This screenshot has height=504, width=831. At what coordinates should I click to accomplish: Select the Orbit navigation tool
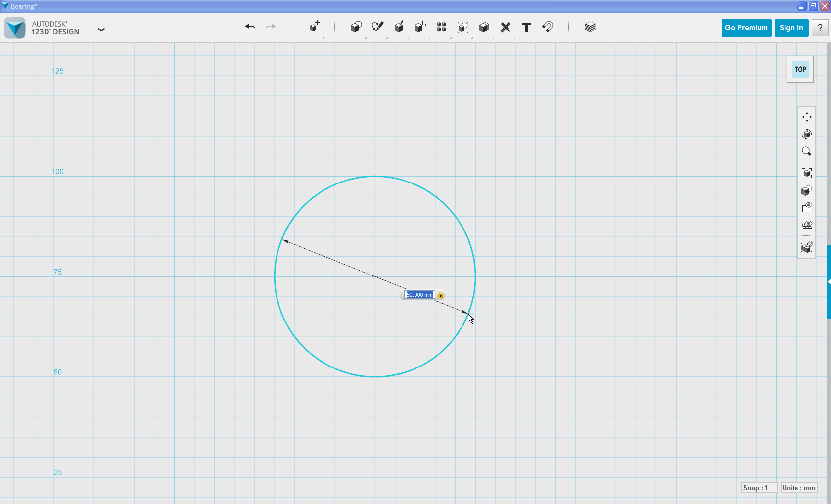pos(807,134)
